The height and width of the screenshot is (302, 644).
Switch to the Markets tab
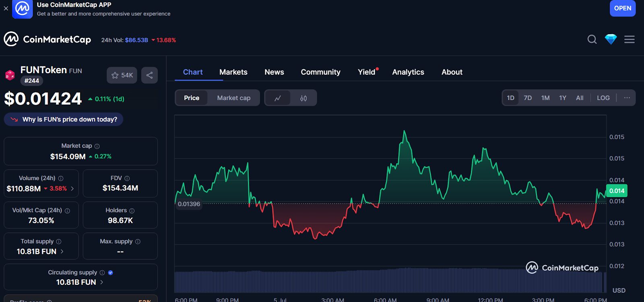tap(233, 72)
